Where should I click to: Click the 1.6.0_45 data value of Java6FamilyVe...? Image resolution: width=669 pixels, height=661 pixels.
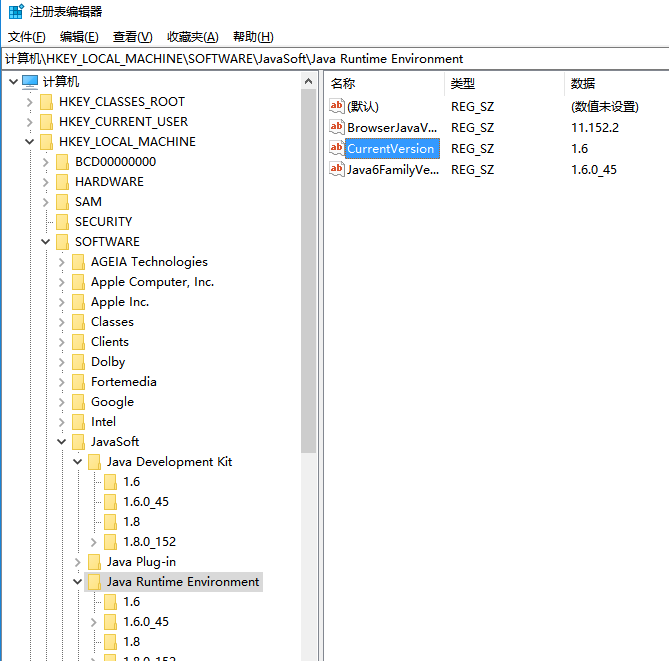594,170
